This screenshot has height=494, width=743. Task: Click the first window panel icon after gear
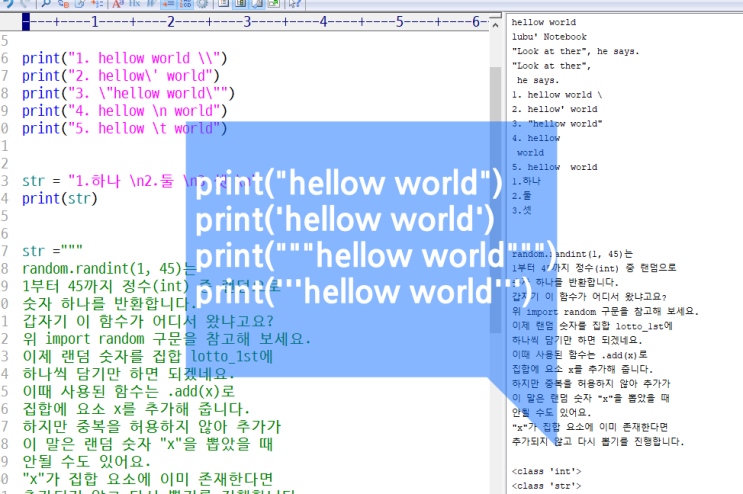tap(223, 4)
